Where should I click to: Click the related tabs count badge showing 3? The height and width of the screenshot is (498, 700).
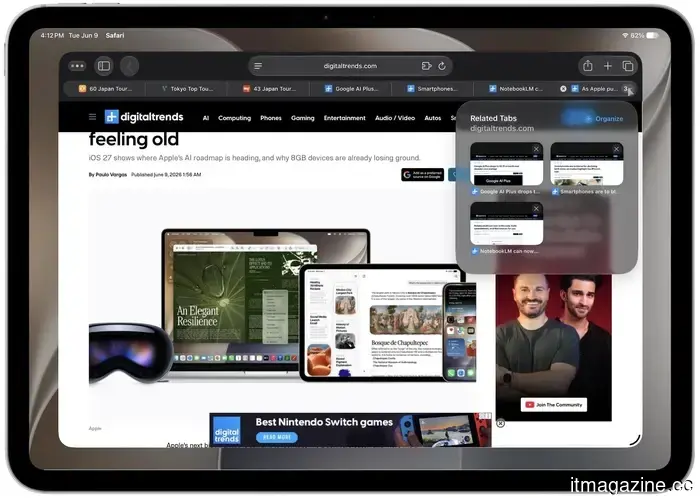point(626,89)
